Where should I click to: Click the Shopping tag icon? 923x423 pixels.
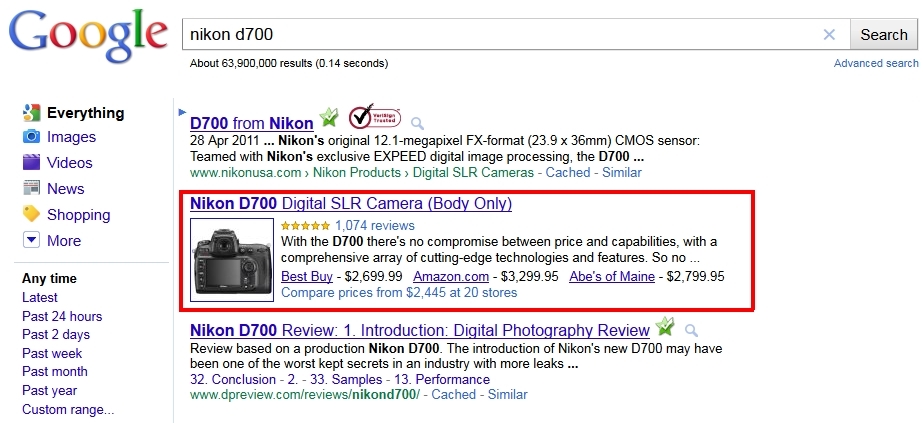click(31, 214)
